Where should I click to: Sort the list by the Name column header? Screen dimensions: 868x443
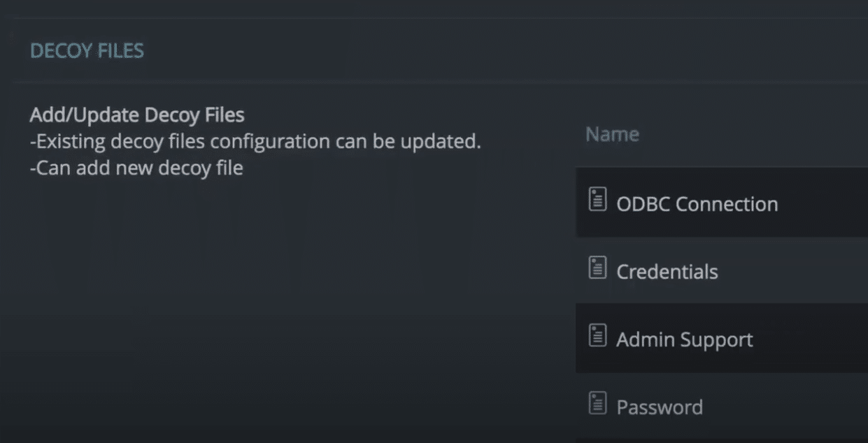point(612,134)
